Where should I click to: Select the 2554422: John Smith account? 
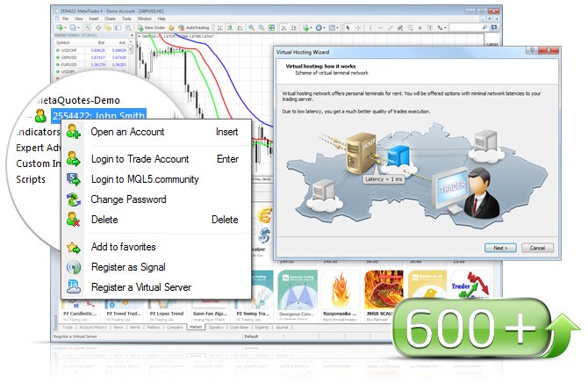coord(98,116)
